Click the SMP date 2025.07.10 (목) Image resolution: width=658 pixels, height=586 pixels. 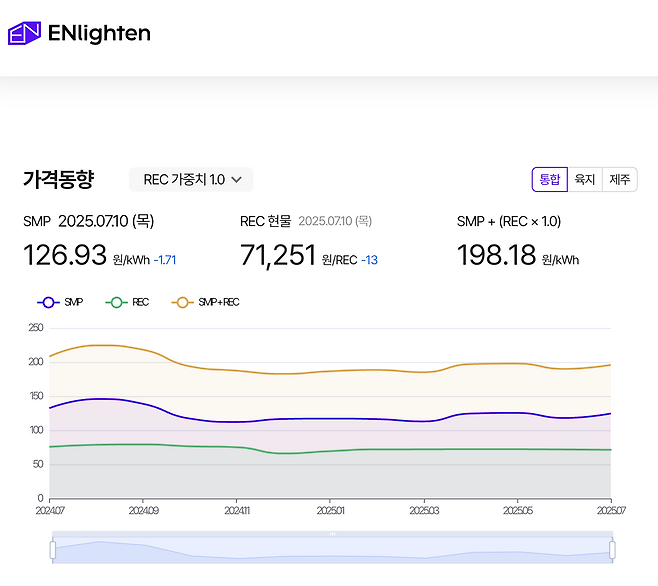[106, 221]
